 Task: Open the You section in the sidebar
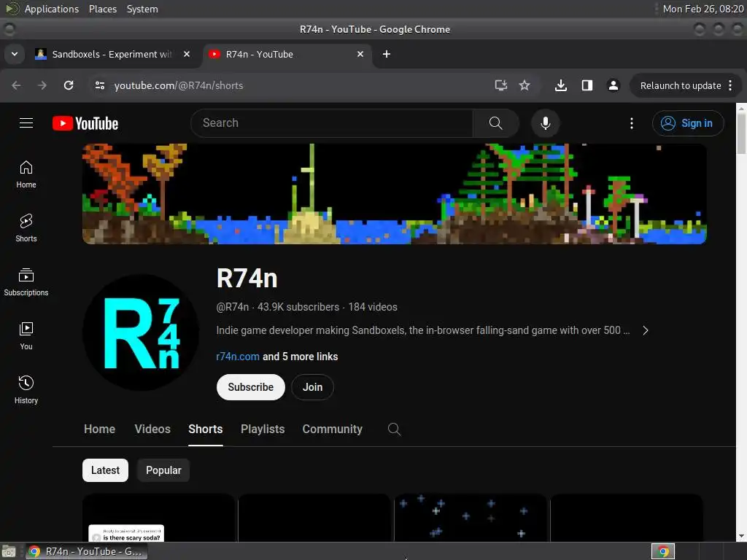click(26, 336)
